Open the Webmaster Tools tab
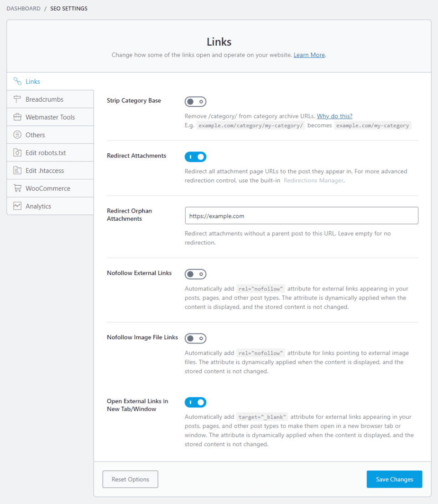Screen dimensions: 438x504 (x=51, y=117)
